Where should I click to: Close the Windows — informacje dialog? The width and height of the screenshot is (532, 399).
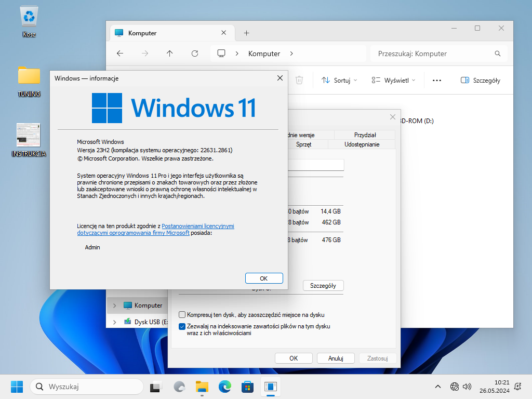280,78
